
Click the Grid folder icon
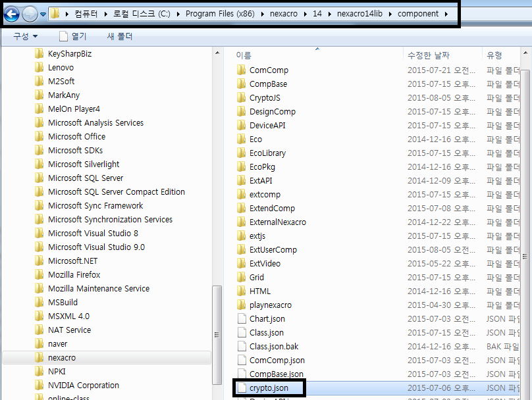point(241,277)
